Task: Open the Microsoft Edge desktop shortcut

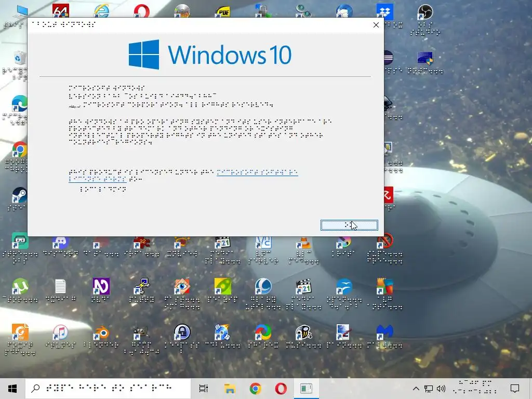Action: pos(20,103)
